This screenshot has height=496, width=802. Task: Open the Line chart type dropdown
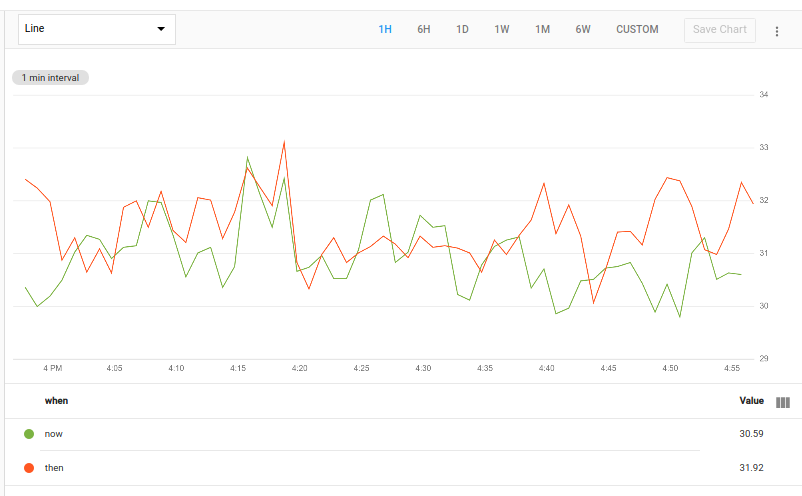[x=96, y=29]
